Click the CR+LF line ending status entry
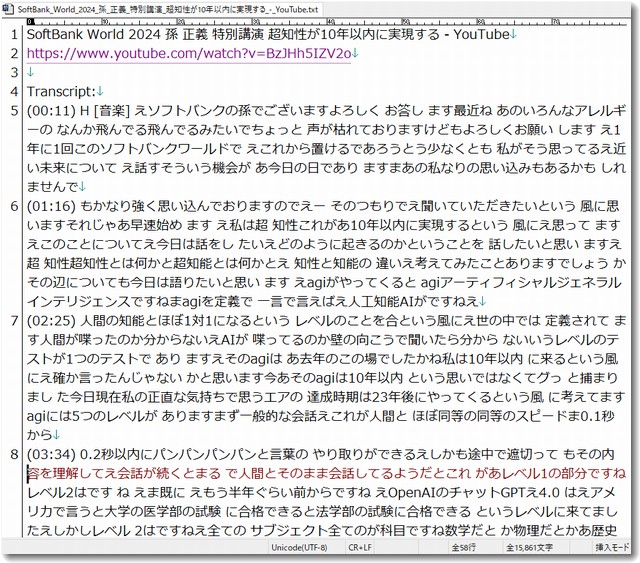The width and height of the screenshot is (640, 563). tap(360, 547)
